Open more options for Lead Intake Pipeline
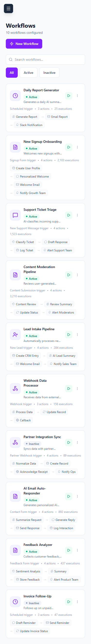This screenshot has width=91, height=644. click(77, 335)
